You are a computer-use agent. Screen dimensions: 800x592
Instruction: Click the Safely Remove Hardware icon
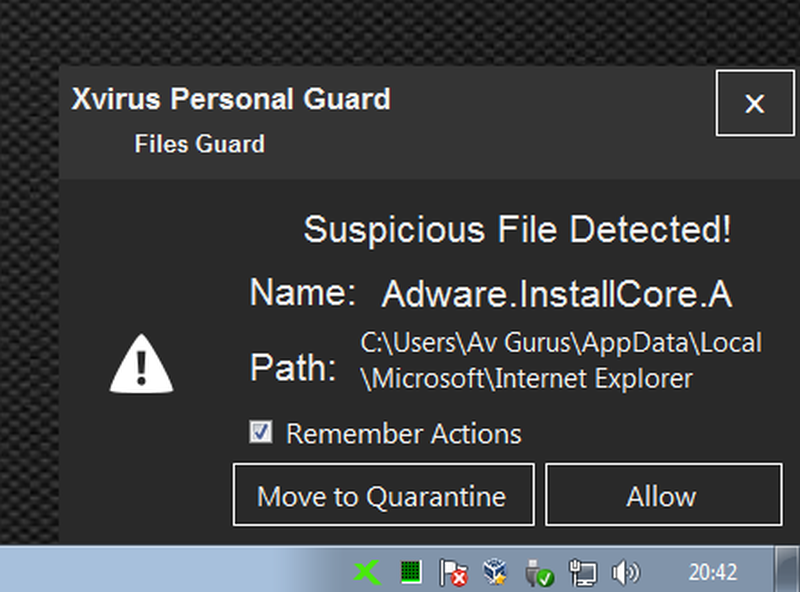click(538, 573)
